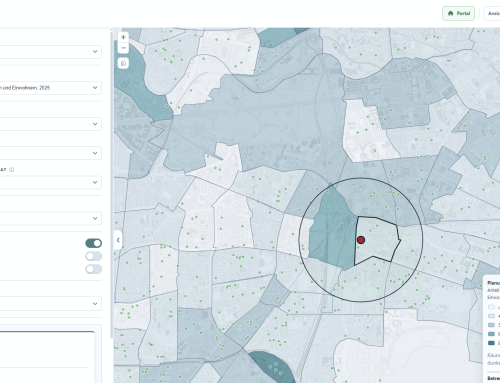
Task: Click the red location marker on the map
Action: [361, 240]
